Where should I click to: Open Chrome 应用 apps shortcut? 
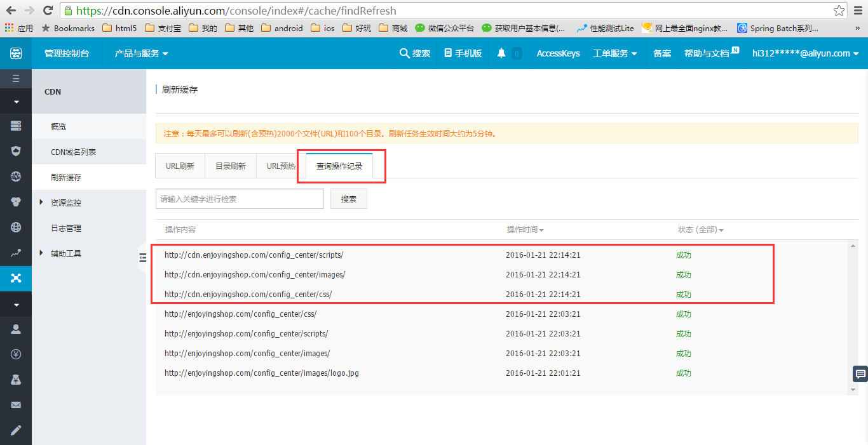coord(19,28)
